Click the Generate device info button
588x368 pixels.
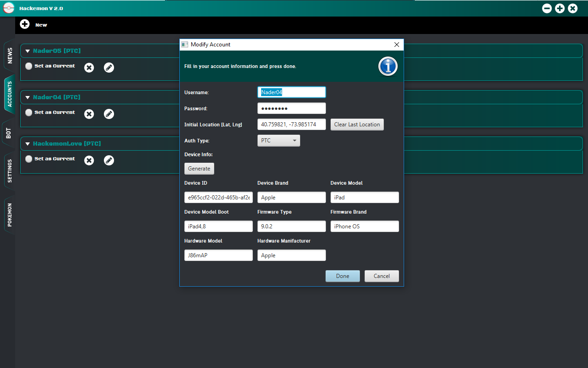(199, 169)
